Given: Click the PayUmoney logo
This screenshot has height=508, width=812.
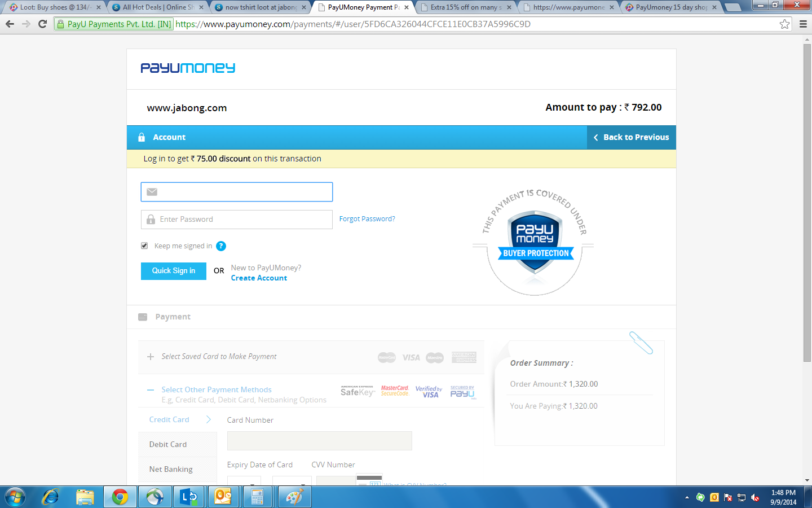Looking at the screenshot, I should tap(188, 68).
